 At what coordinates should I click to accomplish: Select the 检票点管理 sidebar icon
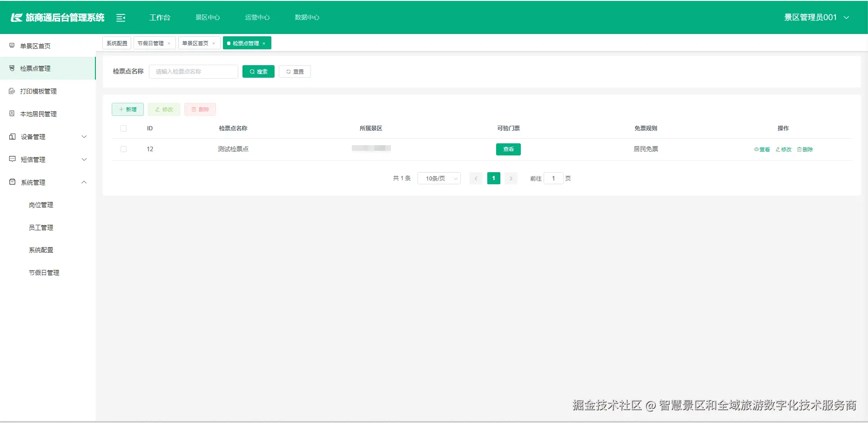12,68
